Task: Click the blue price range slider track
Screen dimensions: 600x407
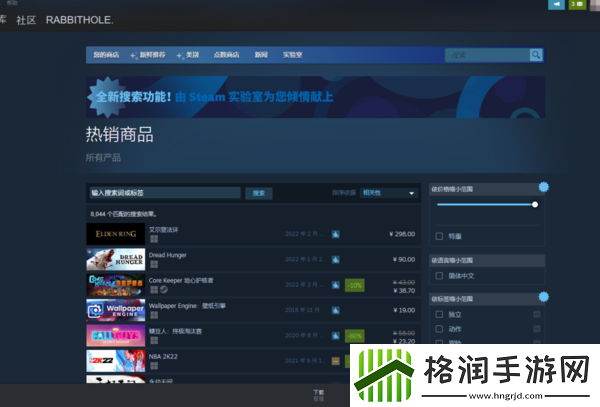Action: [484, 205]
